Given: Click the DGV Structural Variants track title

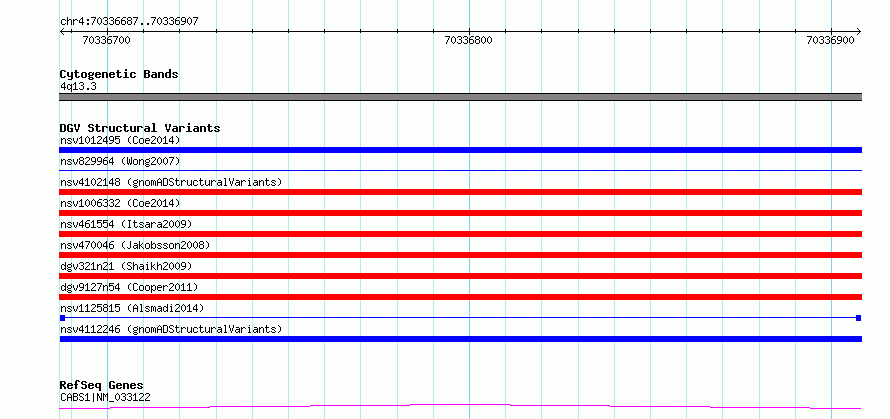Looking at the screenshot, I should click(140, 128).
